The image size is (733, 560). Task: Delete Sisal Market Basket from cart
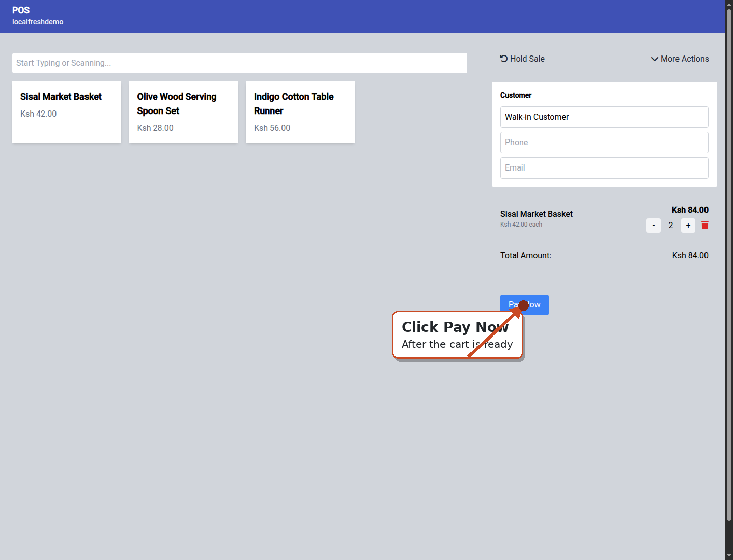tap(705, 225)
